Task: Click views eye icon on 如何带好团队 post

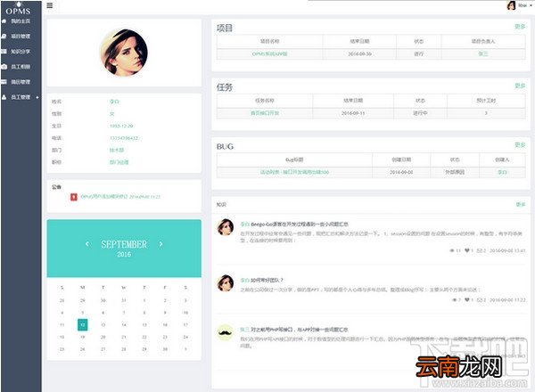Action: (454, 300)
